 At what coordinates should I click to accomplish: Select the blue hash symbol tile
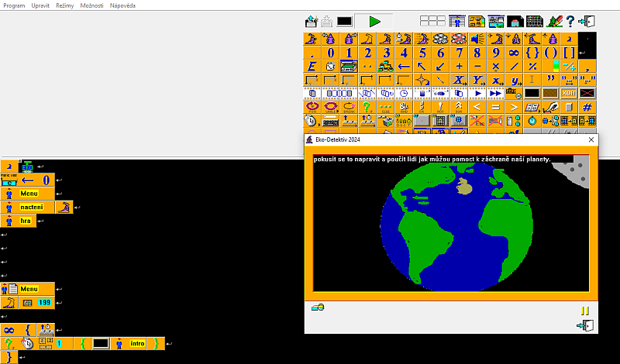point(587,107)
